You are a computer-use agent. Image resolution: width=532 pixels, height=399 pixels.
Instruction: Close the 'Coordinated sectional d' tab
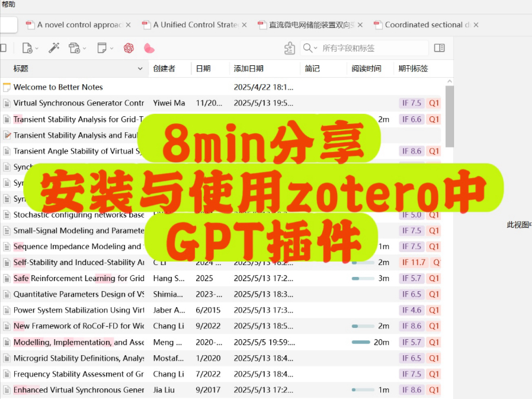pos(476,25)
